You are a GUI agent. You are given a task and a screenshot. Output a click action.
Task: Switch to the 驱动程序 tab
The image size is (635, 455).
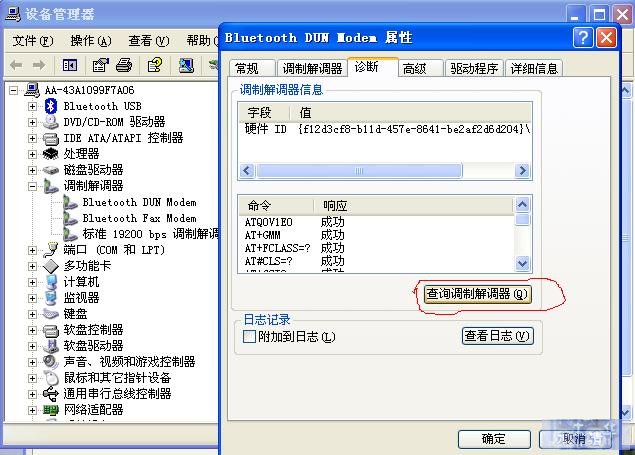coord(474,68)
